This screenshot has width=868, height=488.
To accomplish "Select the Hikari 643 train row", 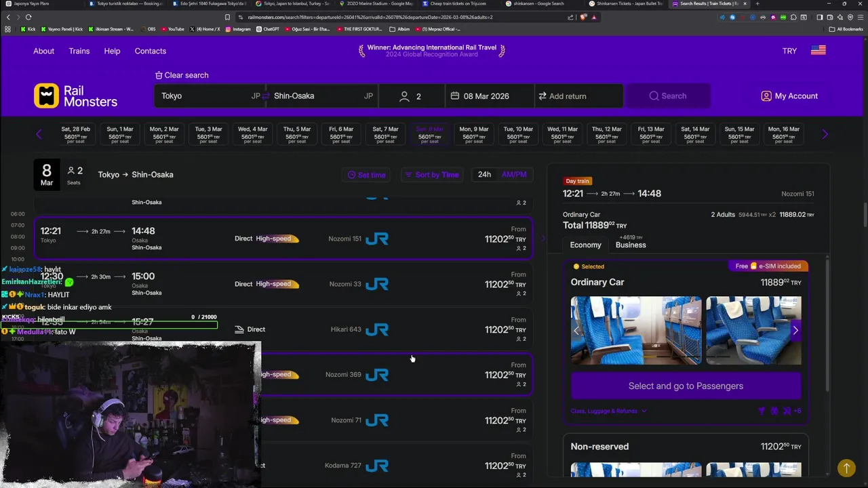I will [x=283, y=329].
